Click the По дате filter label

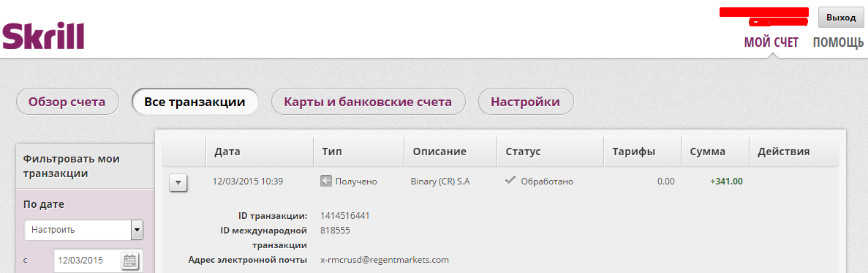coord(44,204)
